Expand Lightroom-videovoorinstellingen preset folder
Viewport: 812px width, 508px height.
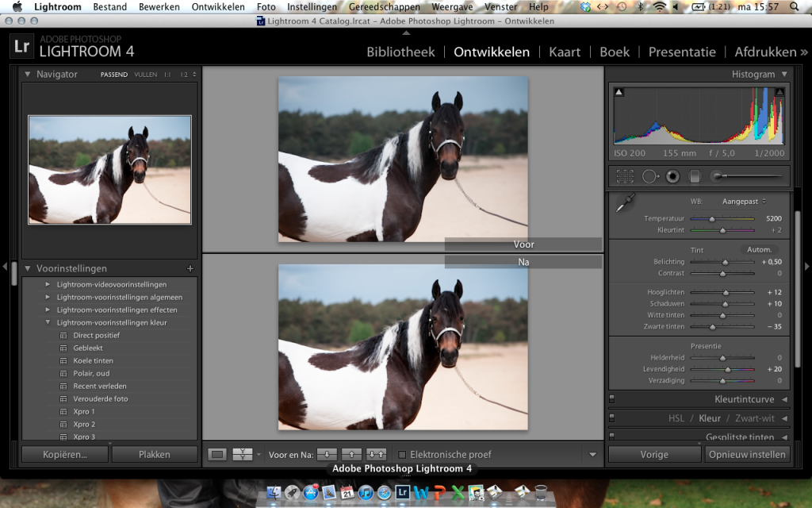48,284
